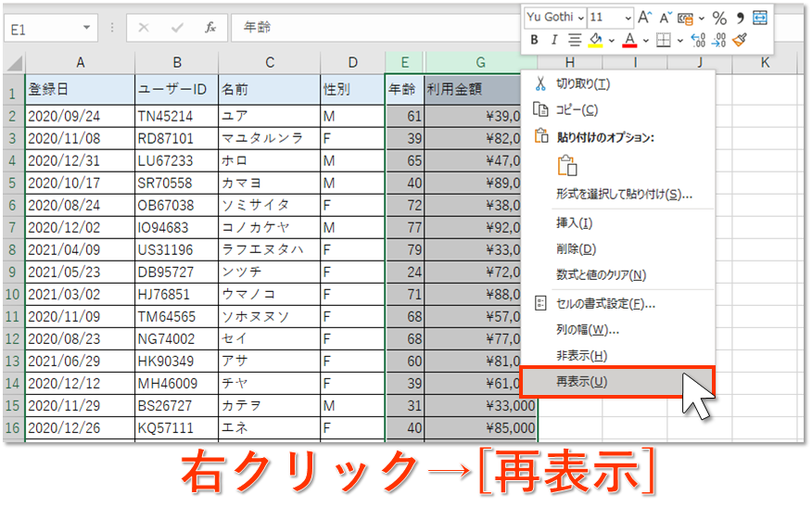Toggle bold formatting
Viewport: 812px width, 508px height.
point(535,40)
